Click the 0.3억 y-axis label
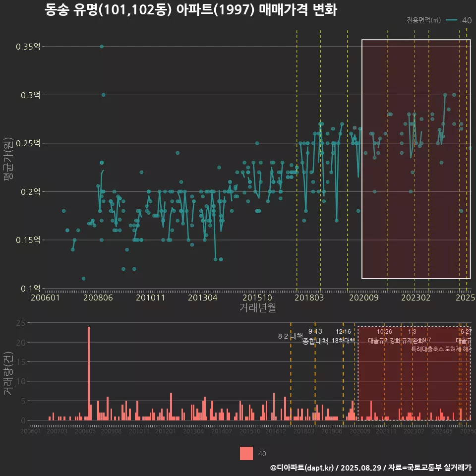Viewport: 476px width, 476px height. [30, 95]
